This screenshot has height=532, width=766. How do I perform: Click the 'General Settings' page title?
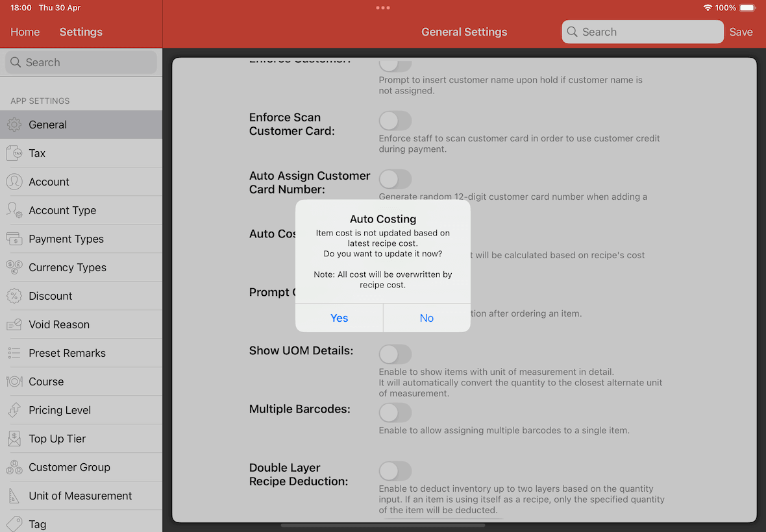(464, 32)
